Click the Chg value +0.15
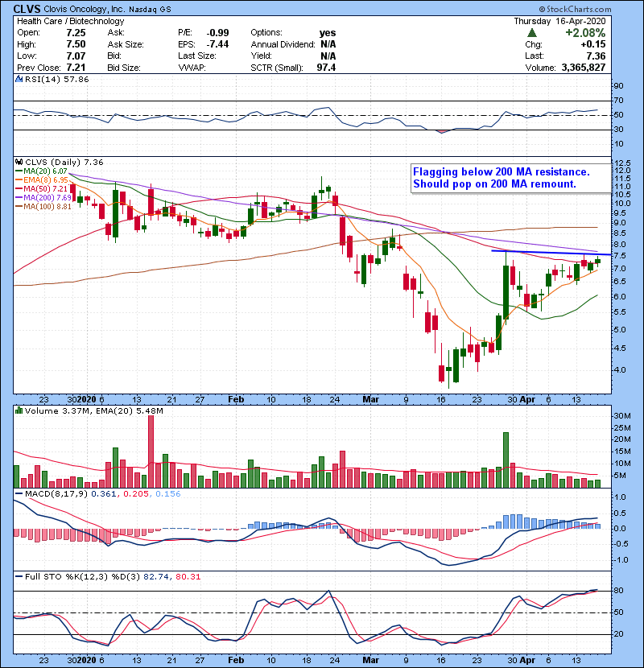644x668 pixels. (x=592, y=44)
